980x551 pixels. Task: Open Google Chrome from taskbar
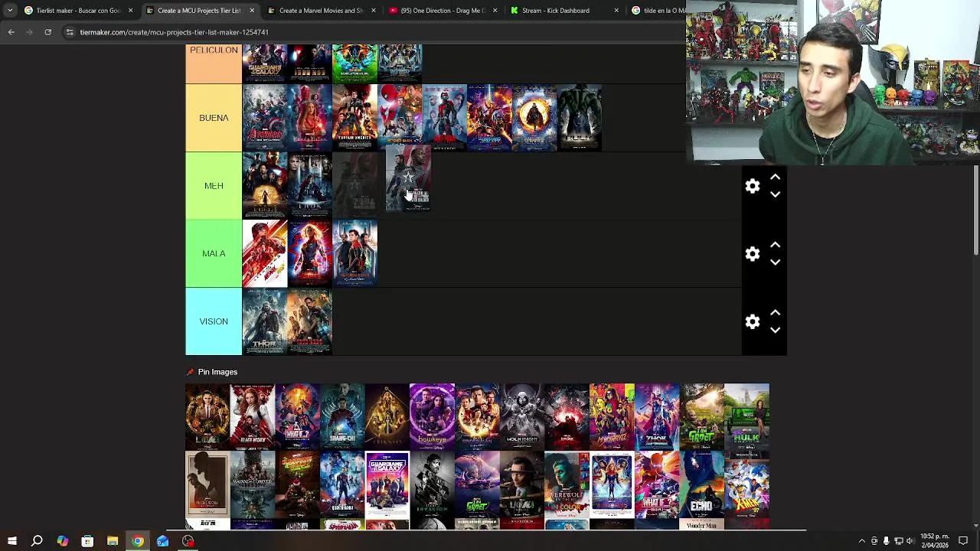click(138, 541)
